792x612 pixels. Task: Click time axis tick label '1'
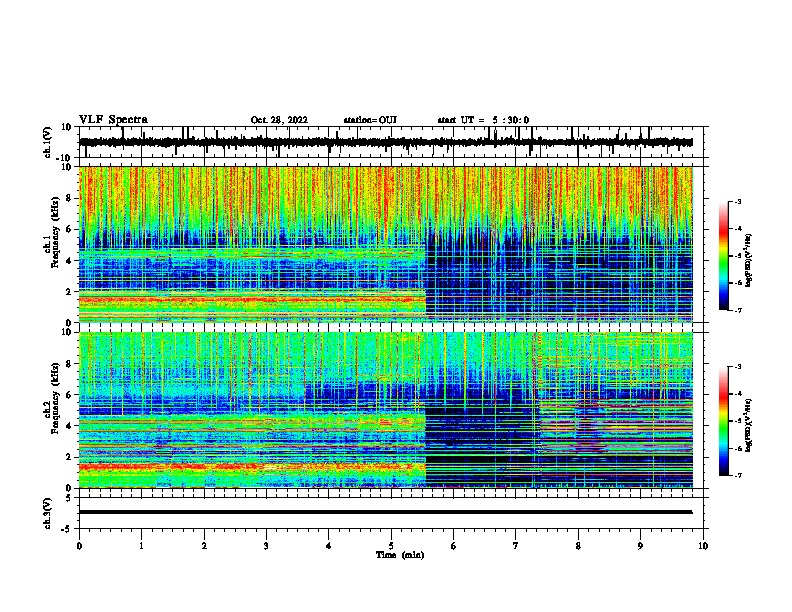tap(141, 546)
